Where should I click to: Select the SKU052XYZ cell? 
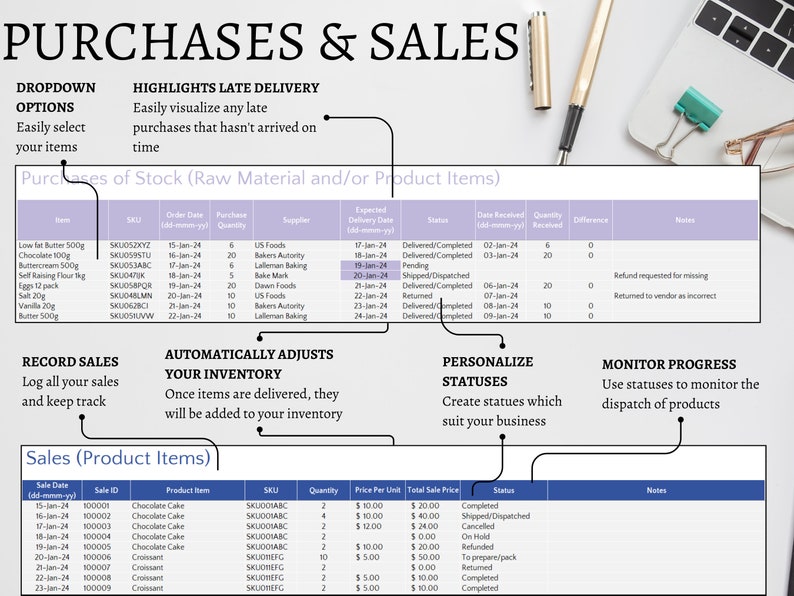click(x=130, y=245)
